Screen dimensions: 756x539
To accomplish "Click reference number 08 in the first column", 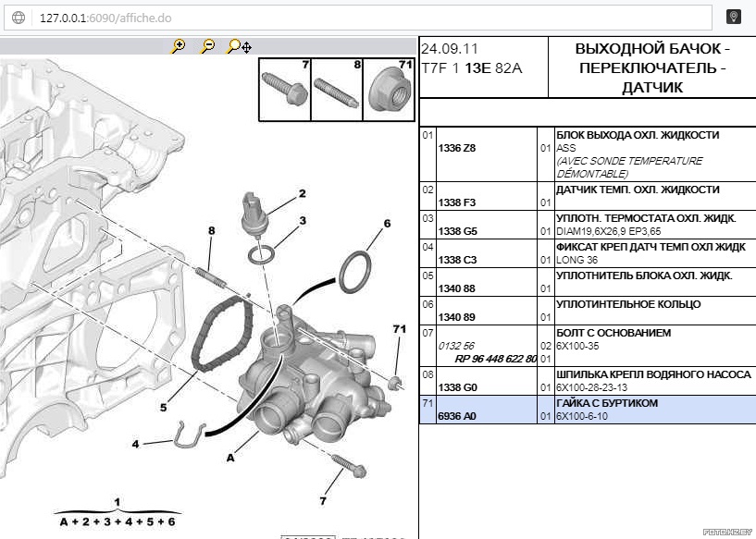I will click(428, 374).
